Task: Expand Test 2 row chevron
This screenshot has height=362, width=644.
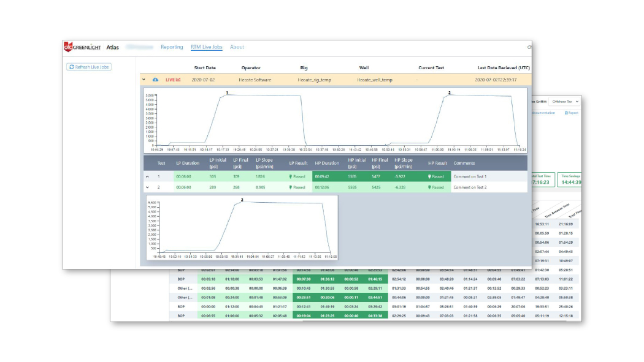Action: (147, 187)
